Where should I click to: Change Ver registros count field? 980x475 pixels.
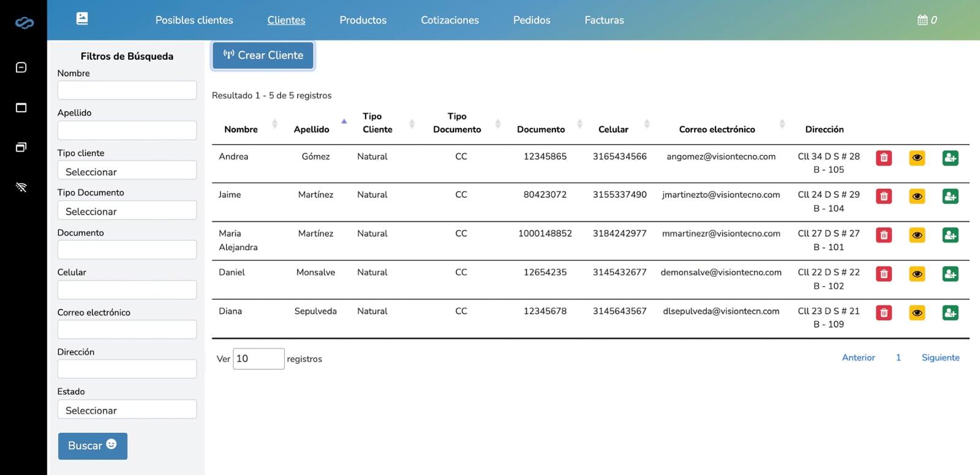click(x=258, y=359)
